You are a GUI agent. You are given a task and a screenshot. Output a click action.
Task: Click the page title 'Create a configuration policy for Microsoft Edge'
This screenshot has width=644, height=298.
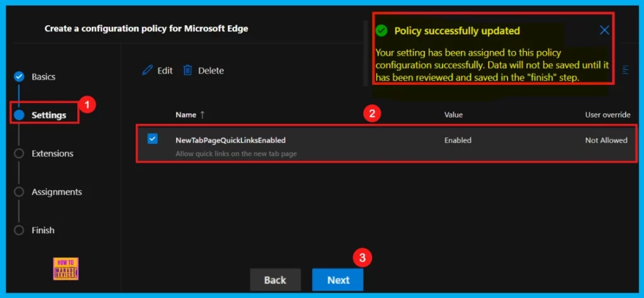[x=146, y=29]
